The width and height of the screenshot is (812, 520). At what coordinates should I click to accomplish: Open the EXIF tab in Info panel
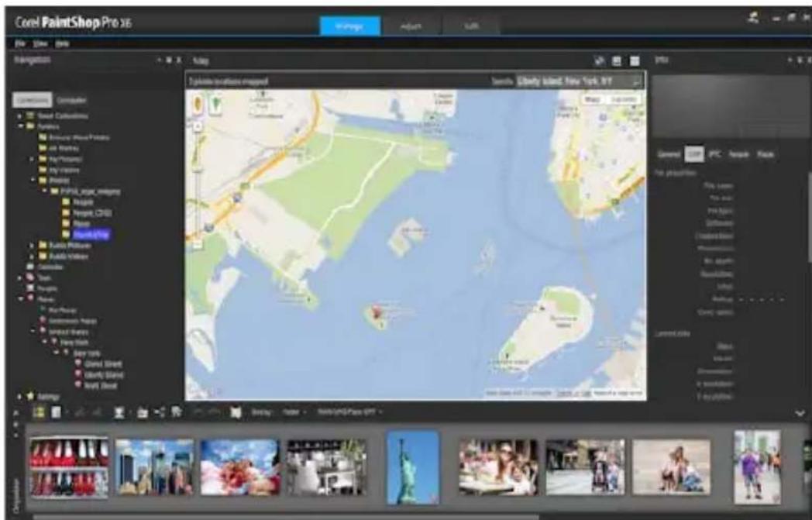694,154
